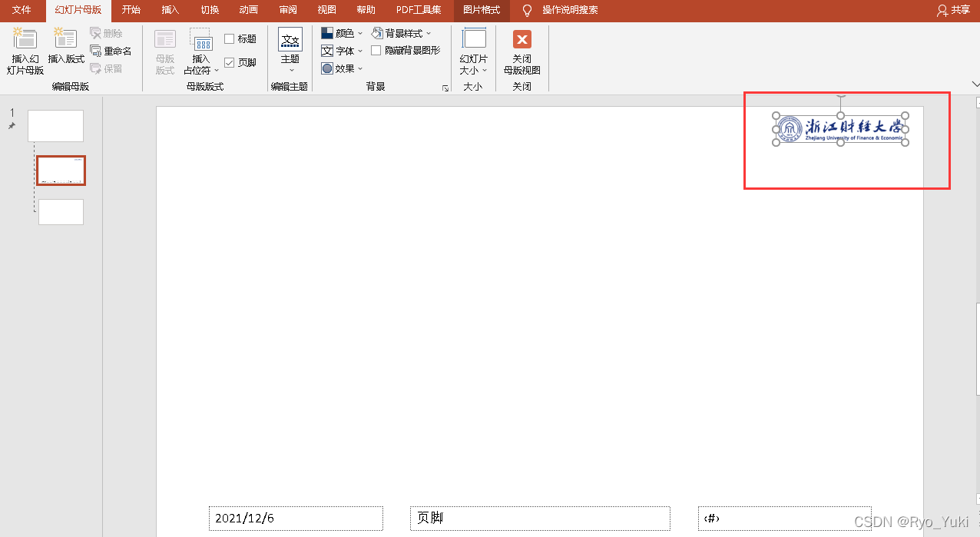Open Slide Size (幻灯片大小) dropdown

474,51
